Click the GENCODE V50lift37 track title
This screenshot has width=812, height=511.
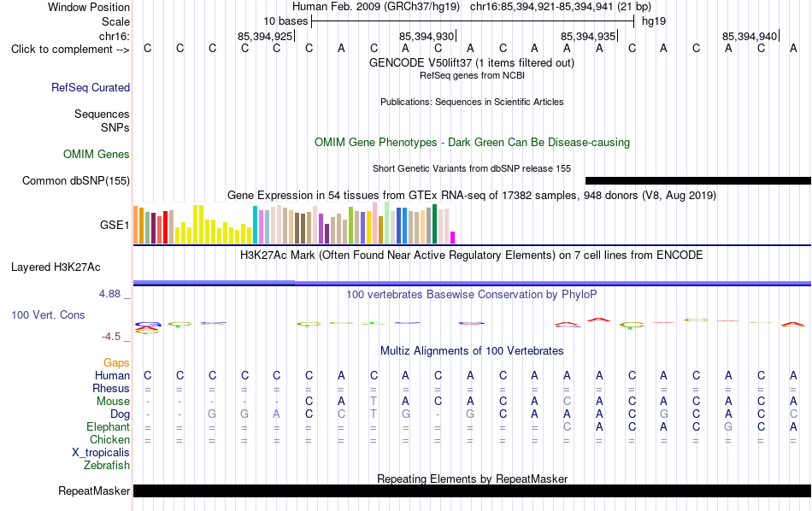(472, 62)
